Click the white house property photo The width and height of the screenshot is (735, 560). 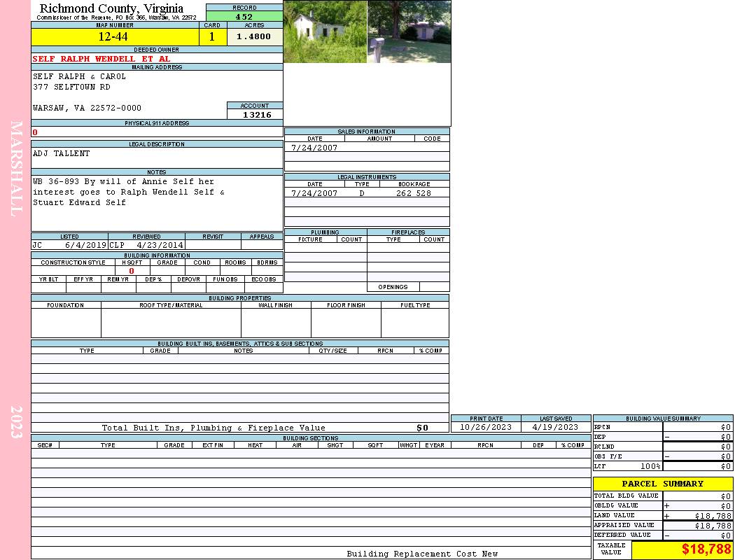pos(325,31)
